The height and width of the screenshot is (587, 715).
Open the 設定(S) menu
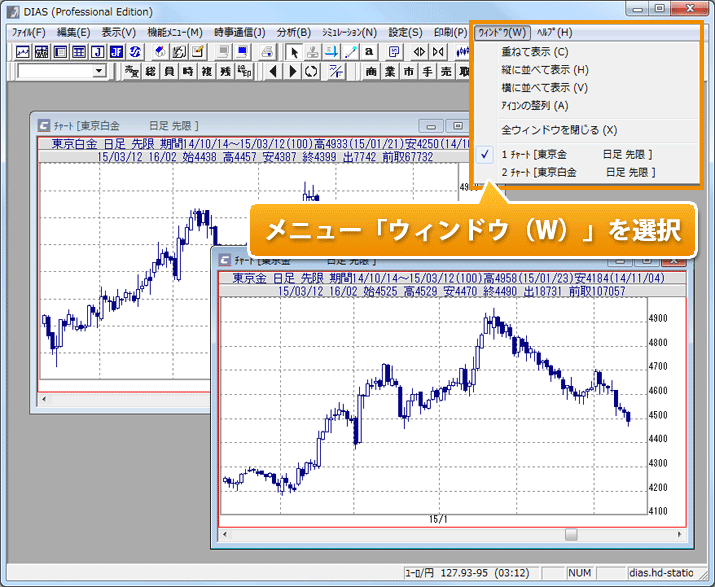(405, 32)
